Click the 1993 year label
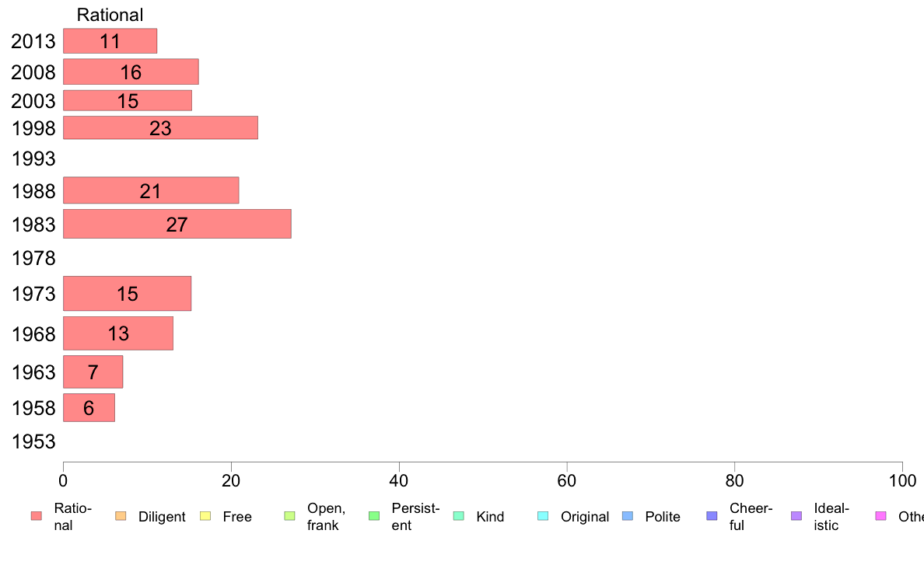 pyautogui.click(x=33, y=159)
